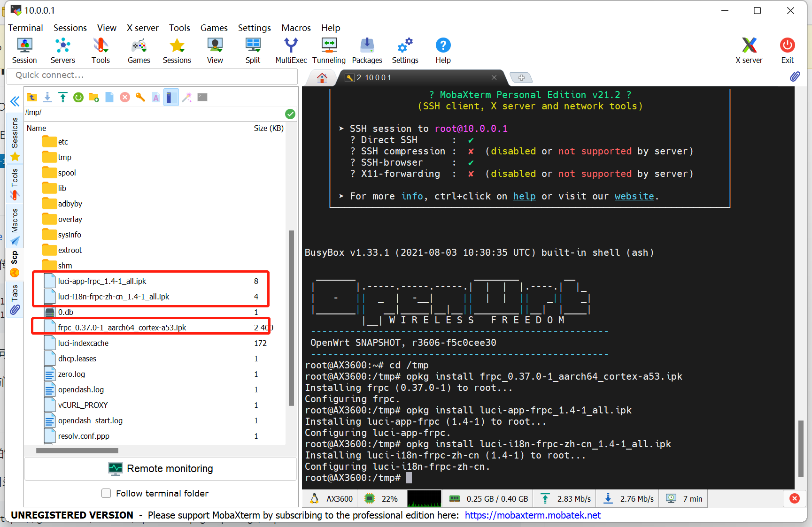Open the key permissions icon in SFTP toolbar
The height and width of the screenshot is (527, 812).
coord(140,97)
